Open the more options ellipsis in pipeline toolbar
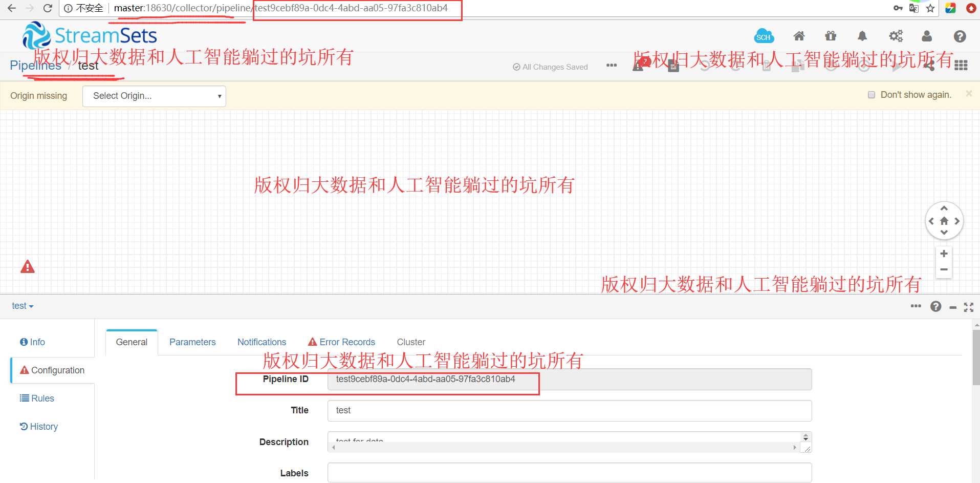Viewport: 980px width, 483px height. [612, 66]
